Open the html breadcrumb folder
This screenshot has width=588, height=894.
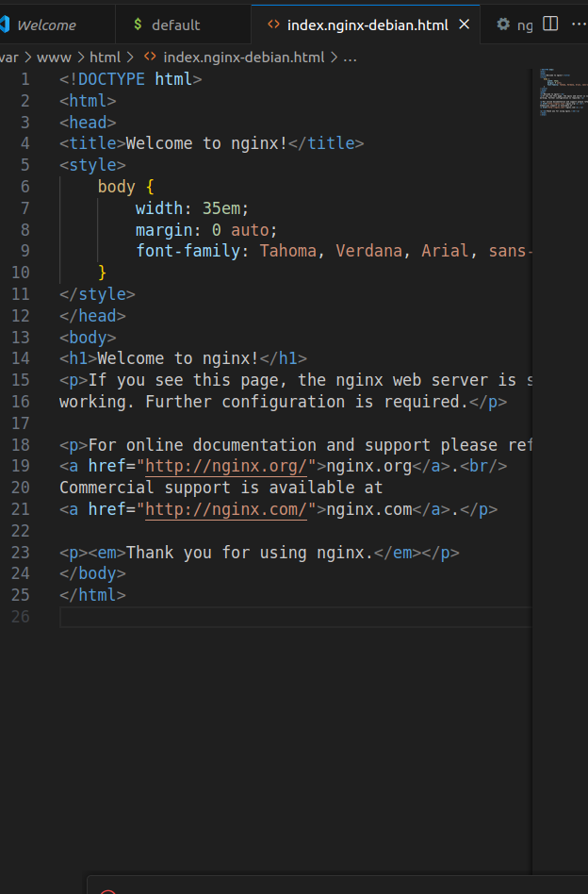[105, 58]
